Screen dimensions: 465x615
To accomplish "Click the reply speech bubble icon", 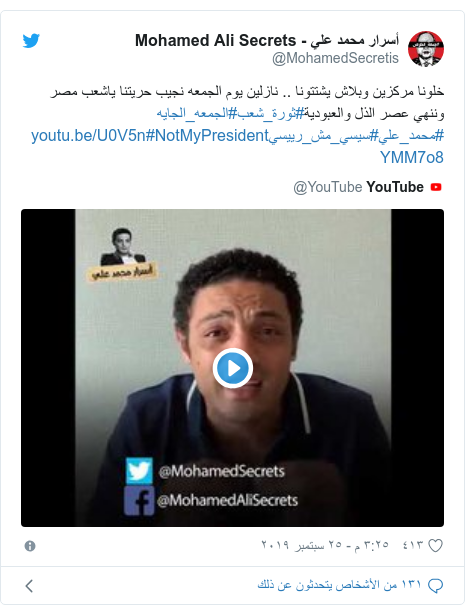I will (435, 585).
